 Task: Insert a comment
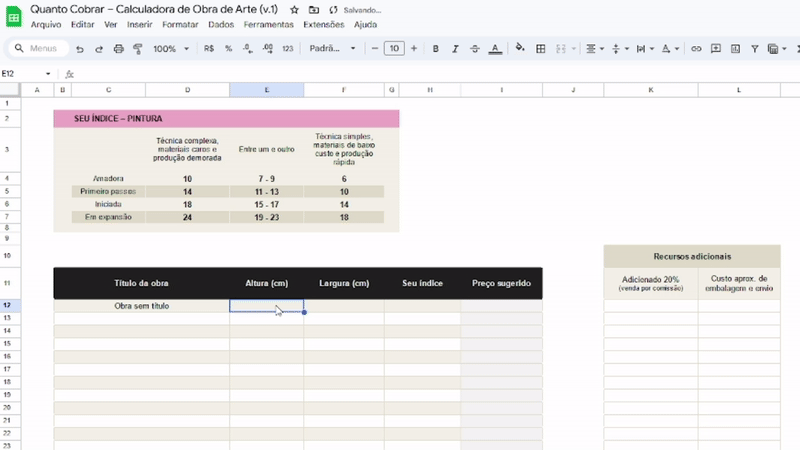pos(716,48)
